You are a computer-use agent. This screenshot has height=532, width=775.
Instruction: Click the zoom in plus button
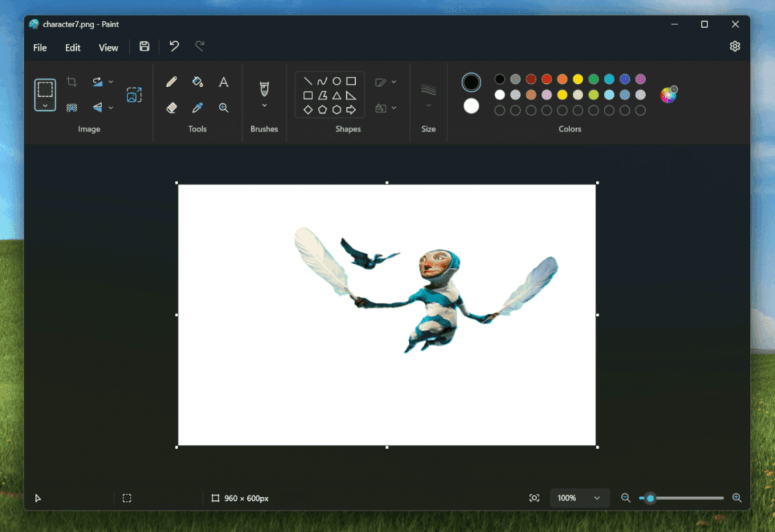point(737,498)
